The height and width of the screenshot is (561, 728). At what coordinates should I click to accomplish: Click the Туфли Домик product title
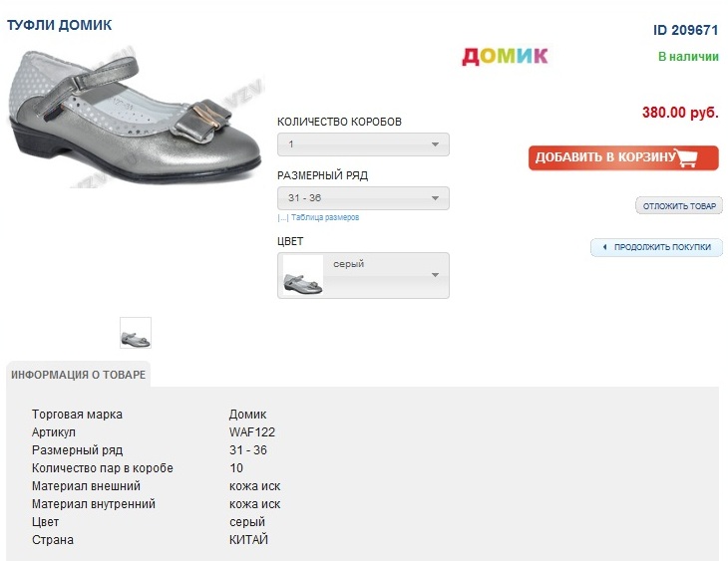click(x=60, y=25)
